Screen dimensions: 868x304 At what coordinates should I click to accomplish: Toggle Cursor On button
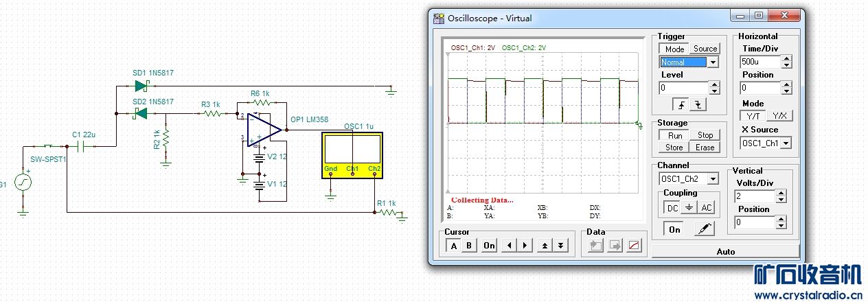(489, 245)
